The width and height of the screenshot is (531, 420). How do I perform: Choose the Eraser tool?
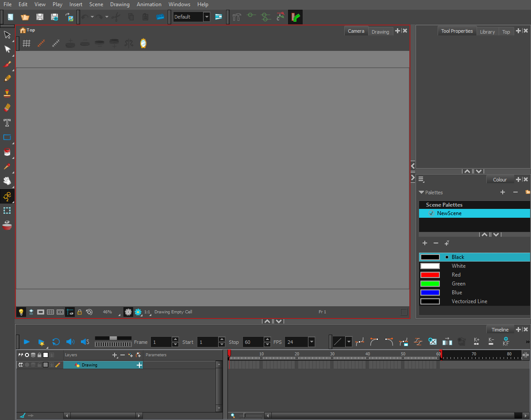[x=7, y=108]
